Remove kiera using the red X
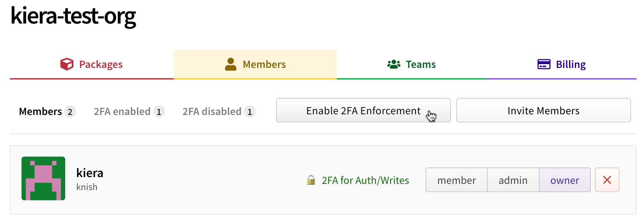Viewport: 644px width, 218px height. point(607,180)
